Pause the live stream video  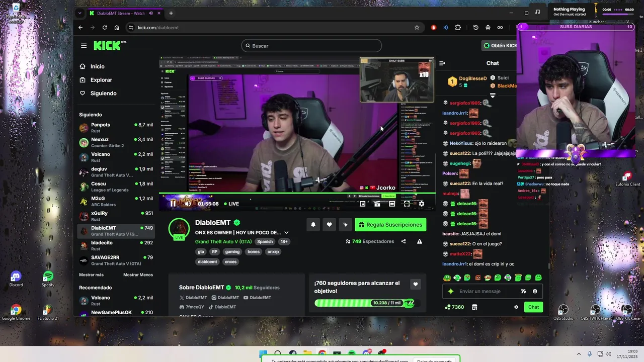click(x=173, y=204)
